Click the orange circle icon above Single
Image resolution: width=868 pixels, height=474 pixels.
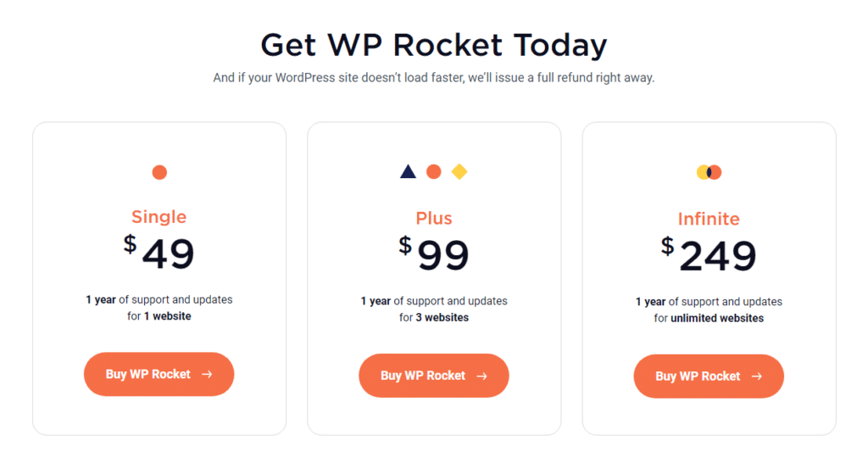pos(159,172)
